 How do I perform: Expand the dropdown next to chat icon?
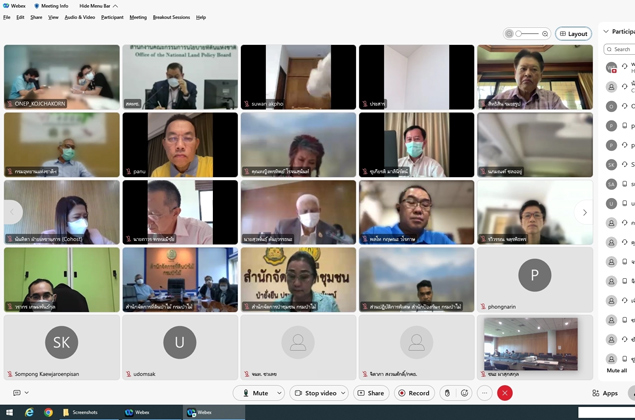pos(27,393)
